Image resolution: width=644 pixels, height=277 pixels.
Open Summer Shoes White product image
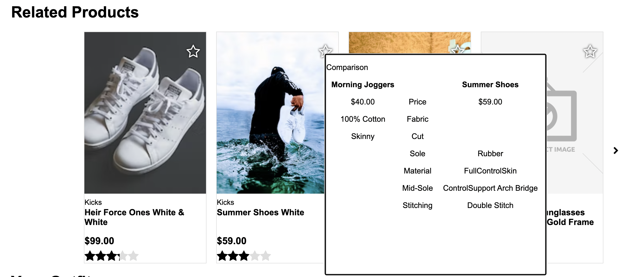click(x=270, y=113)
